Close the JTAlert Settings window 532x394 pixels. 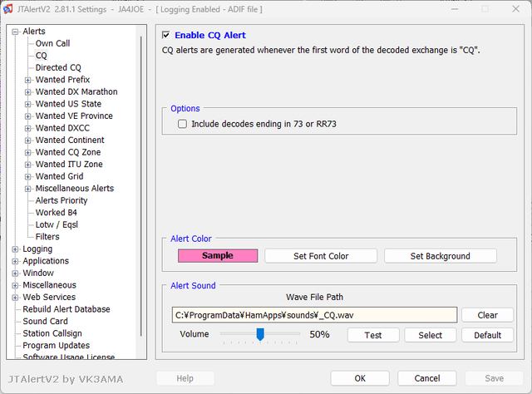click(515, 9)
